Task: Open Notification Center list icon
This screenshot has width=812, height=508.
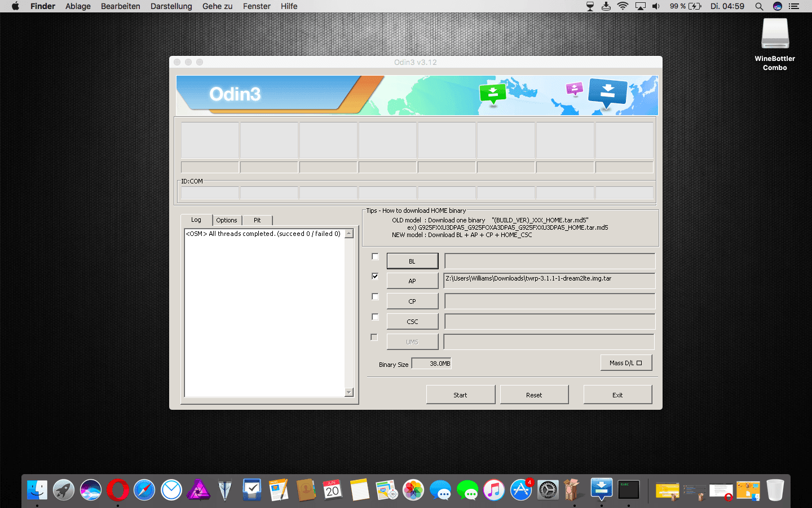Action: 794,6
